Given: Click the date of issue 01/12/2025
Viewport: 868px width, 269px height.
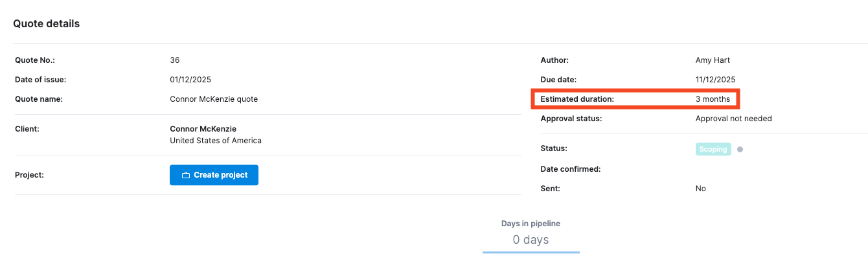Looking at the screenshot, I should [190, 80].
